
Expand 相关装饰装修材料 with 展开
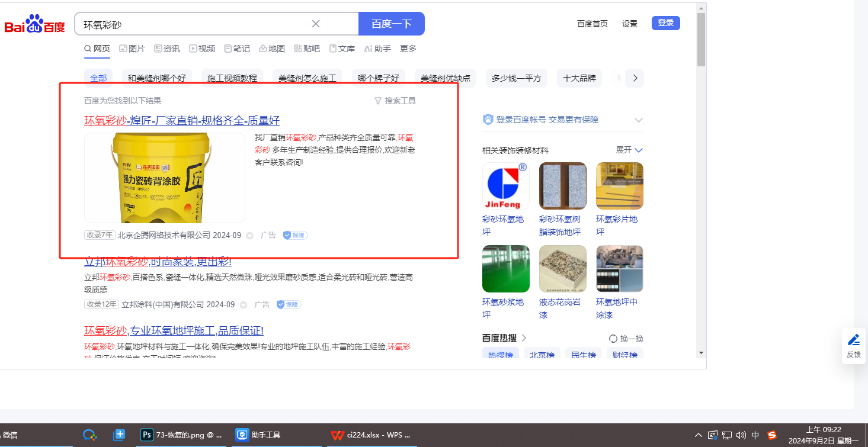(x=629, y=150)
